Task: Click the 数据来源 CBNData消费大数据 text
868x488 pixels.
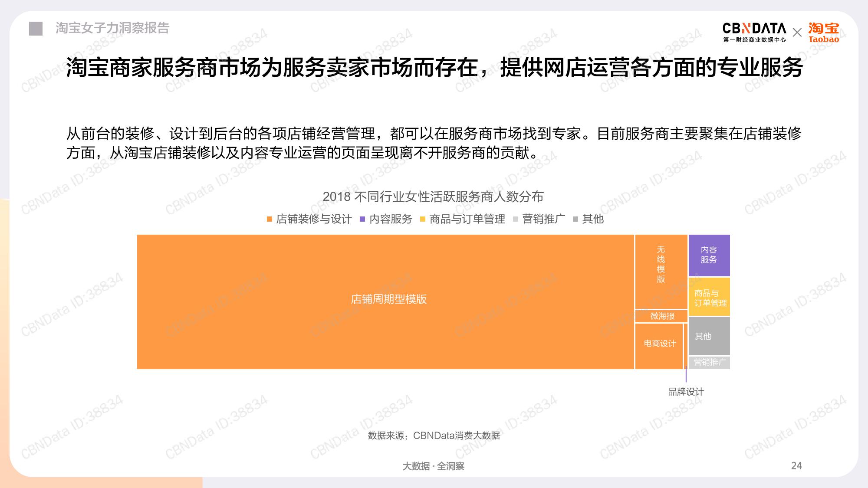Action: (434, 436)
